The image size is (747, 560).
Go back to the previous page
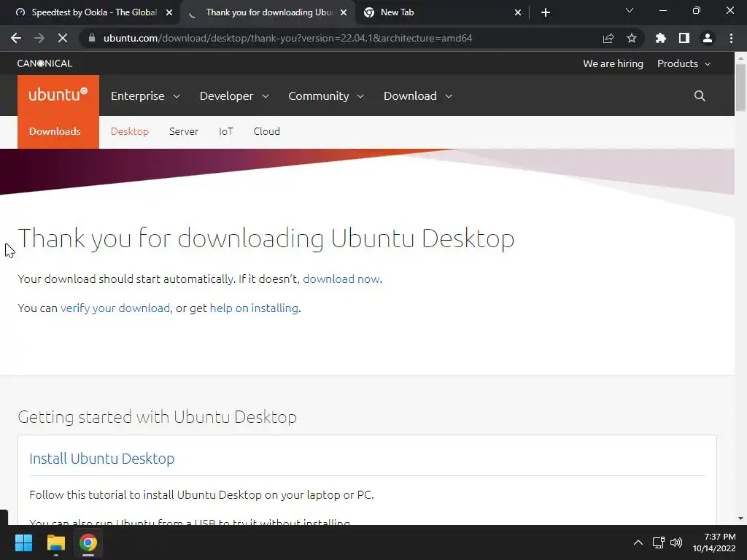point(16,38)
